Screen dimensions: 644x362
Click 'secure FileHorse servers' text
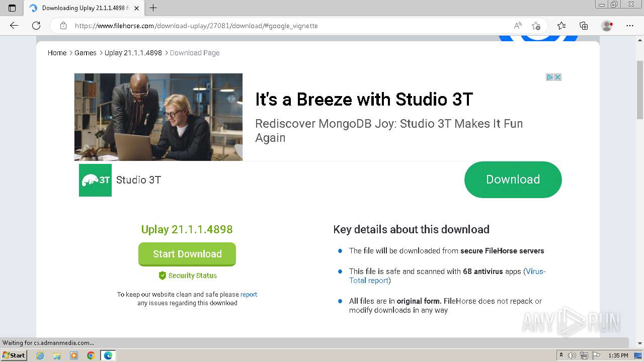[x=502, y=251]
